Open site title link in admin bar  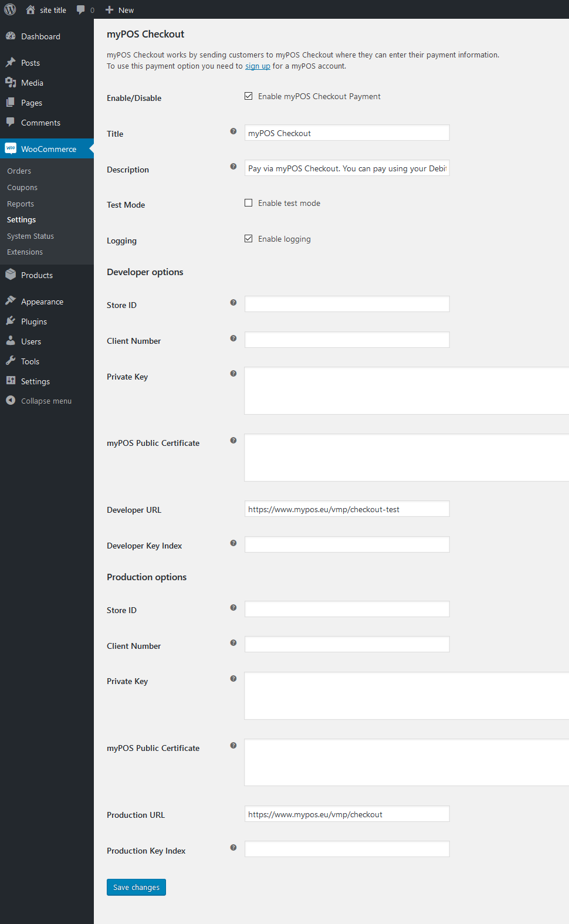pyautogui.click(x=53, y=10)
